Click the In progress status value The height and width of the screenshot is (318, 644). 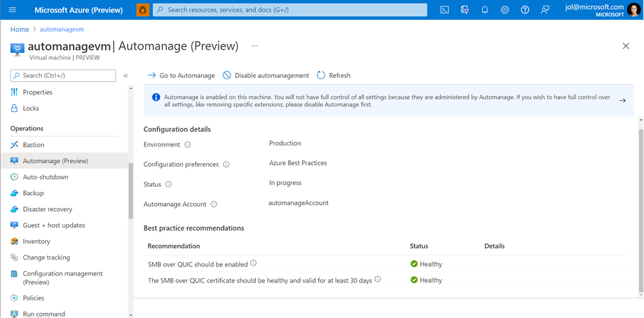coord(286,183)
